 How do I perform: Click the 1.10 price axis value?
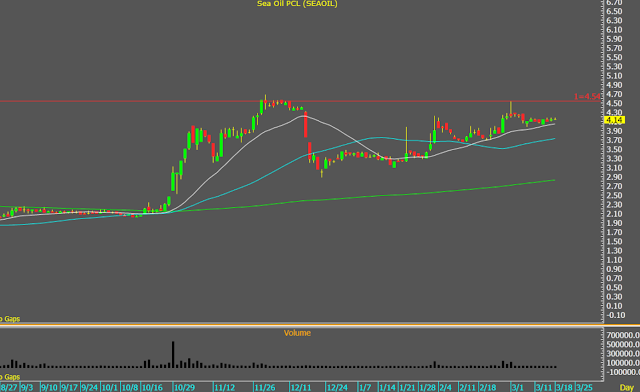coord(614,260)
